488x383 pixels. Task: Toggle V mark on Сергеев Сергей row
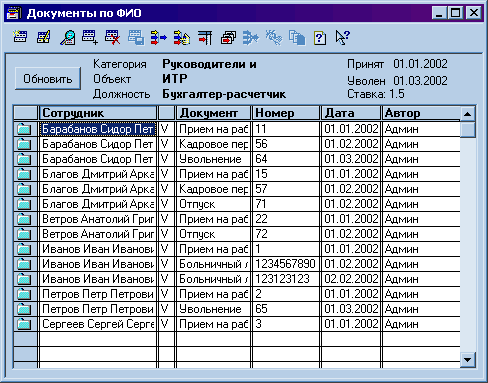[166, 324]
